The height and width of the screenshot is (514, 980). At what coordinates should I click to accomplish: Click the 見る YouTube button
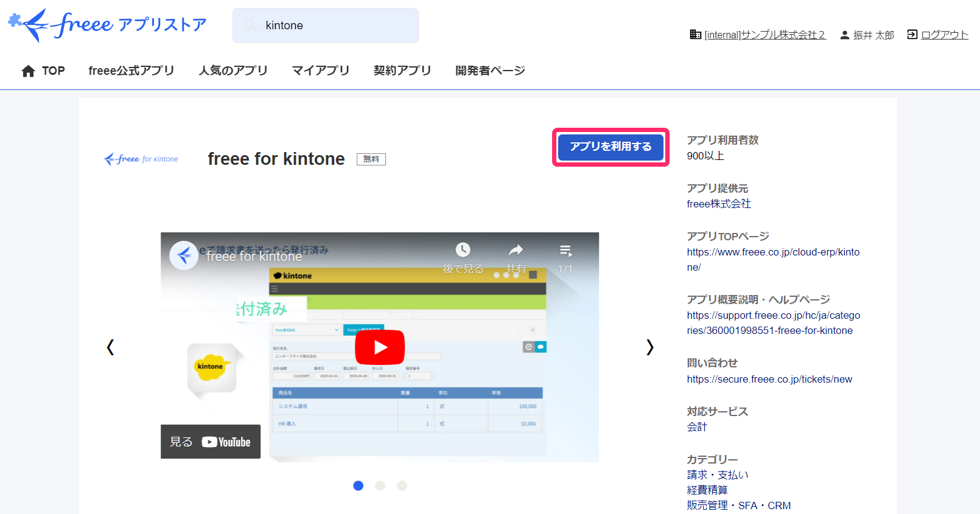[x=211, y=442]
